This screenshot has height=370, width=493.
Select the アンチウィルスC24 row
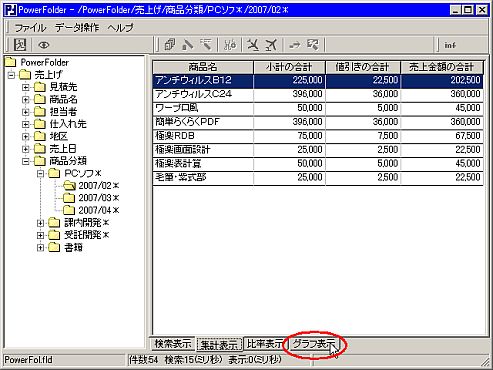tap(318, 94)
